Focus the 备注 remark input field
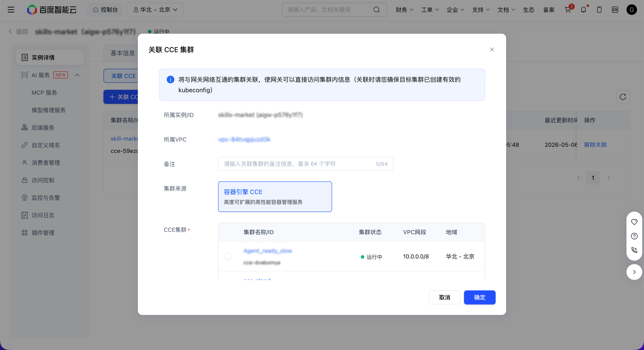Viewport: 644px width, 350px height. (306, 164)
